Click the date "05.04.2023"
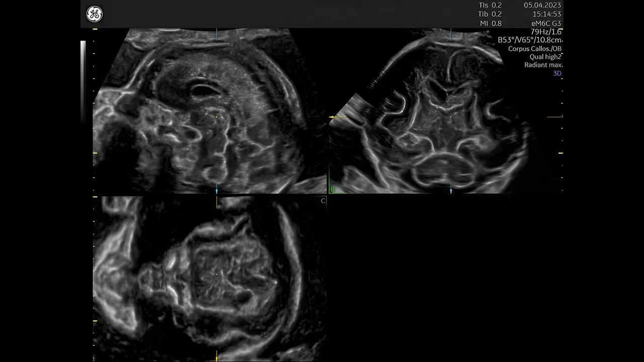644x362 pixels. 542,5
